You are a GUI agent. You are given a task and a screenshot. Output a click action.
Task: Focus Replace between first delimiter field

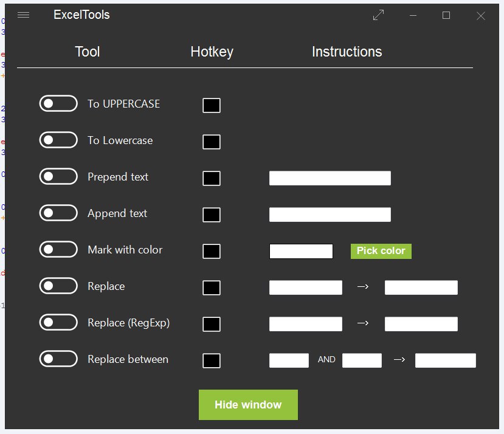289,360
